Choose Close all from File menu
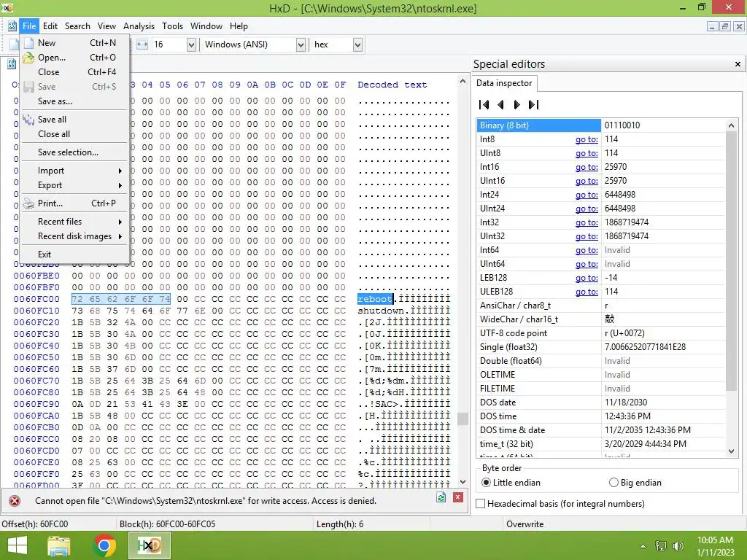 click(74, 134)
